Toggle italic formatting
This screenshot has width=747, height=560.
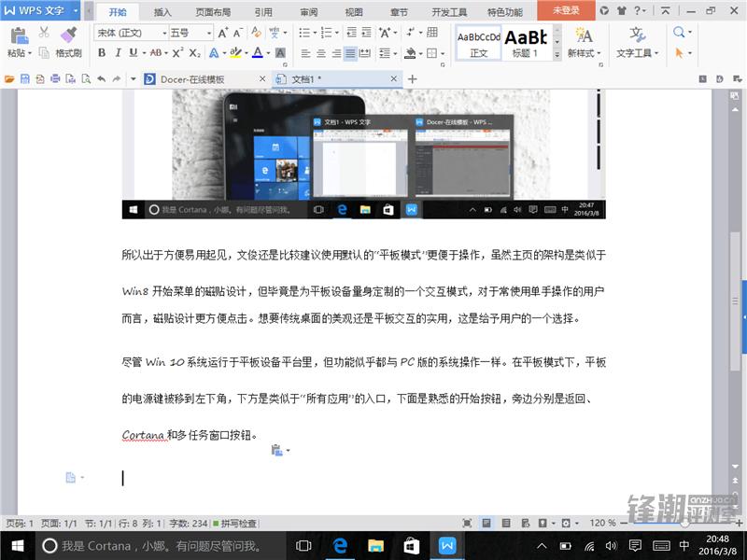tap(117, 53)
